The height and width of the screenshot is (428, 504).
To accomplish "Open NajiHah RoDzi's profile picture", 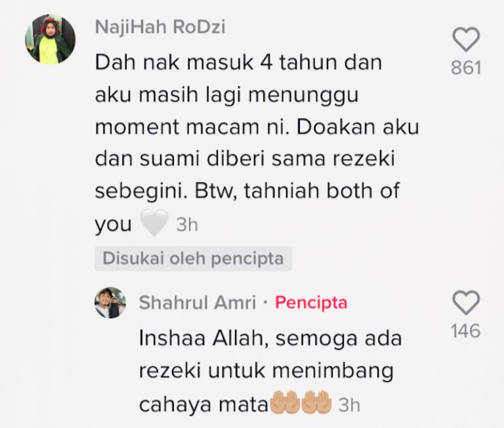I will coord(50,39).
